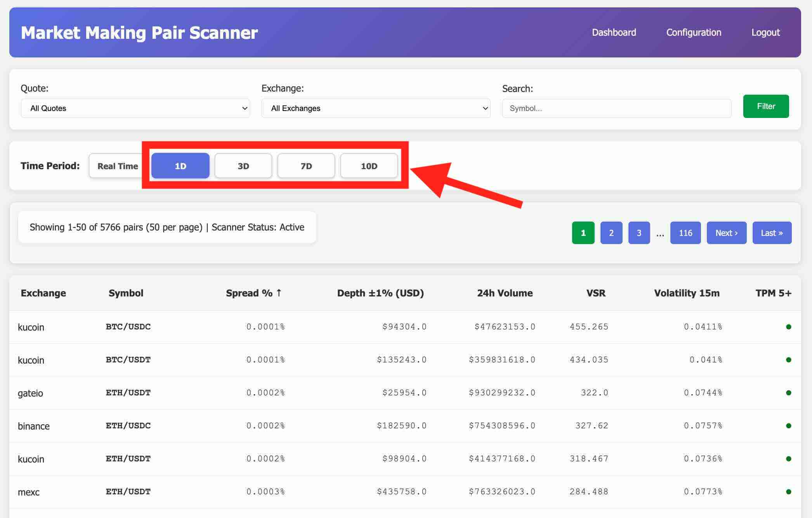Click the 327.62 VSR value
This screenshot has height=518, width=812.
point(592,426)
